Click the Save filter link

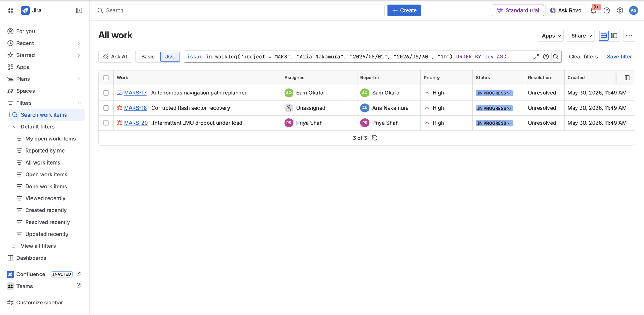pos(619,57)
